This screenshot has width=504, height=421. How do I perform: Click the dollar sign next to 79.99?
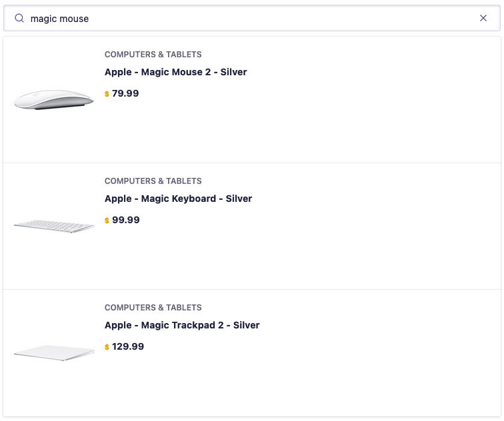(x=107, y=94)
